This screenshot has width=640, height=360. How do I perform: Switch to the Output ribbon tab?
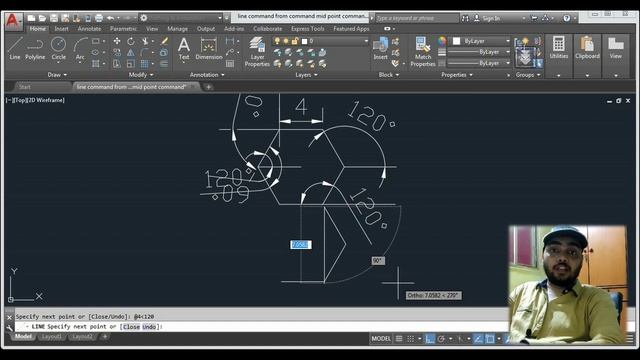coord(206,29)
